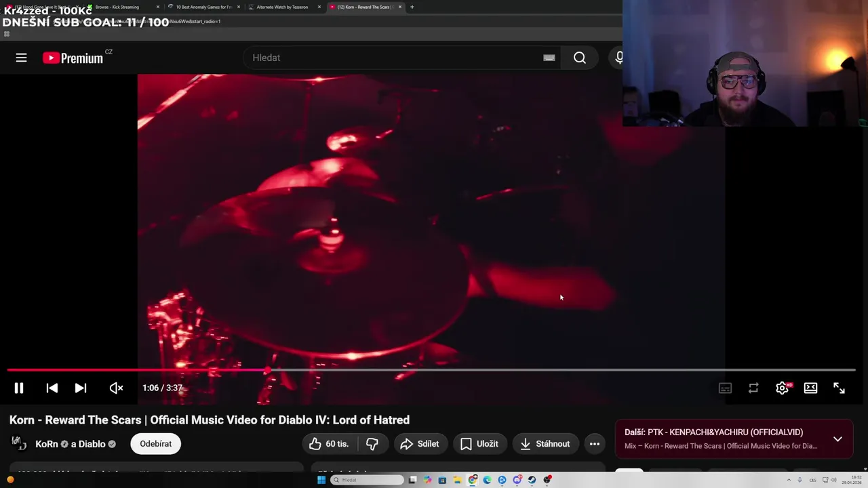Subscribe using the Odebírat button
Image resolution: width=868 pixels, height=488 pixels.
click(x=155, y=444)
